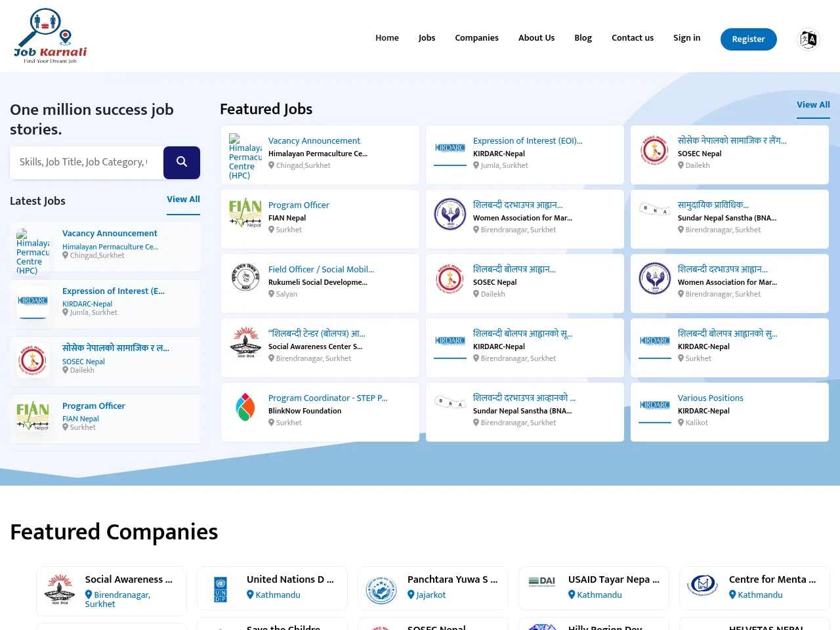Click Jumla, Surkhet location in Featured Jobs
Screen dimensions: 840x630
click(504, 165)
